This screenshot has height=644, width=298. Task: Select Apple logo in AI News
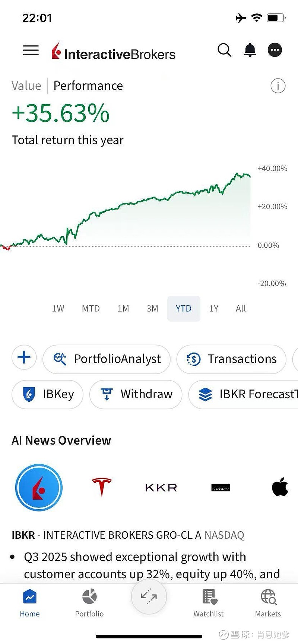point(280,487)
